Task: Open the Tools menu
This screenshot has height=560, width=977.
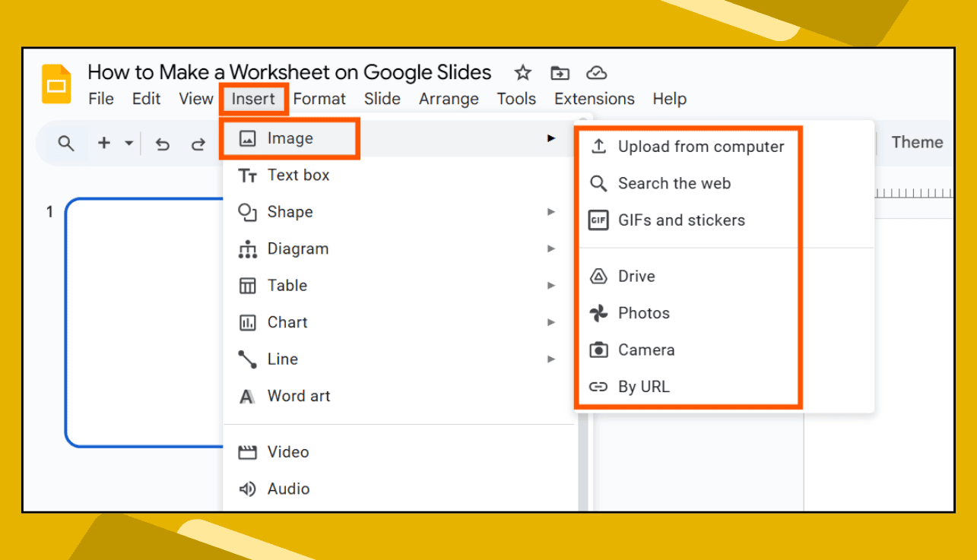Action: 516,99
